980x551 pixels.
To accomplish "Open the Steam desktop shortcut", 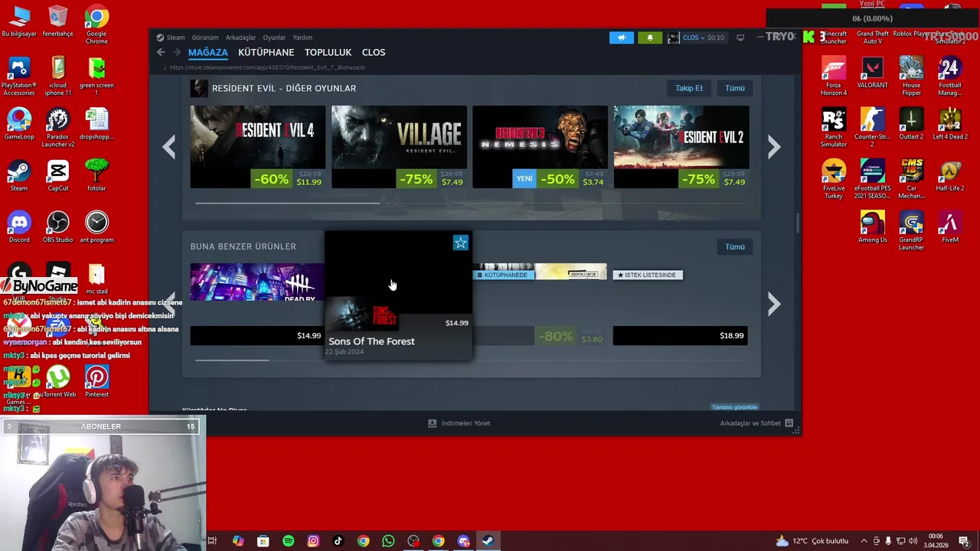I will (19, 176).
